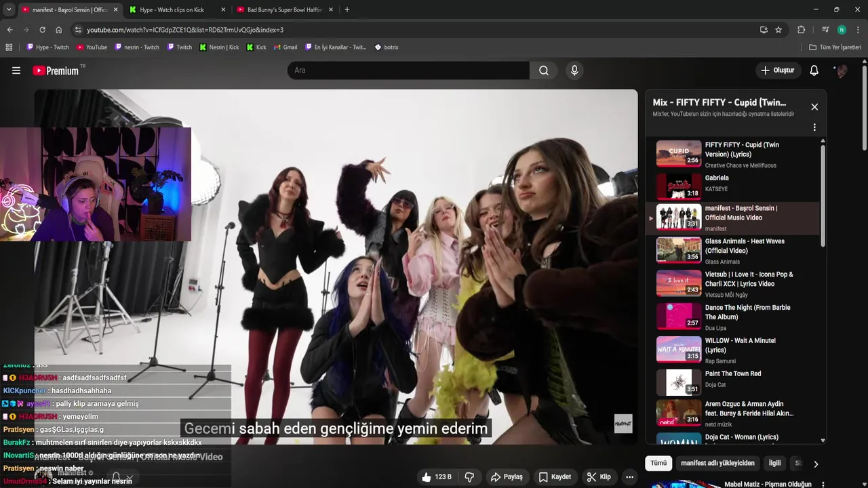This screenshot has height=488, width=868.
Task: Close the Hype Kick tab
Action: [223, 9]
